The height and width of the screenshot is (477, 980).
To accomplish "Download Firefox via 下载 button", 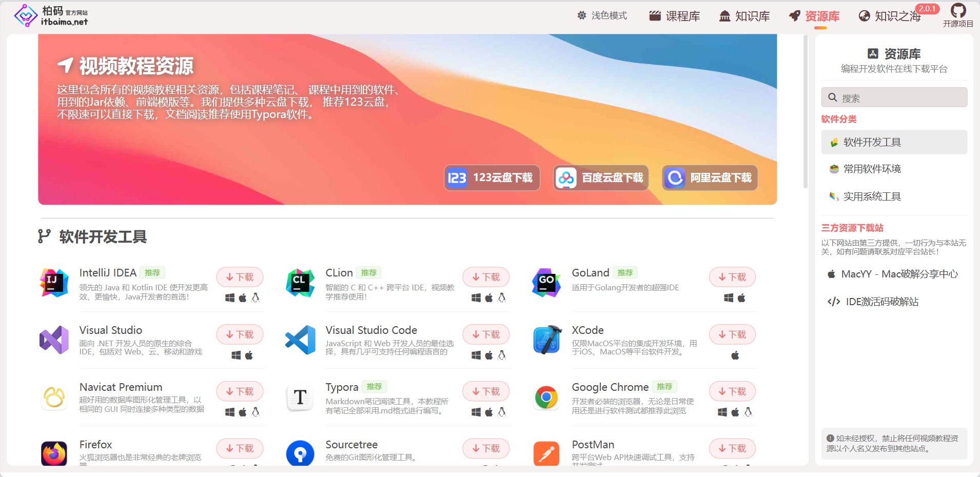I will pos(240,448).
